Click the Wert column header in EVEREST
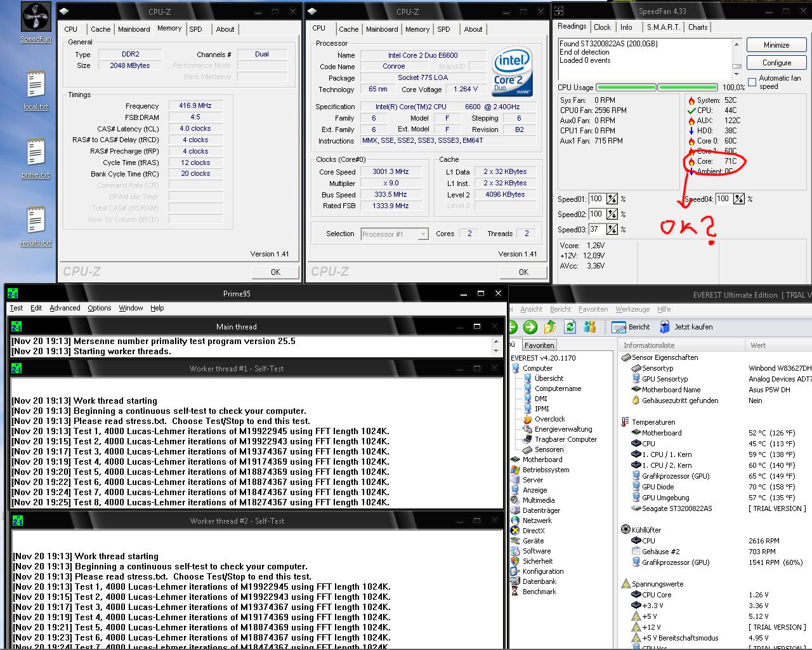This screenshot has width=812, height=650. coord(778,345)
